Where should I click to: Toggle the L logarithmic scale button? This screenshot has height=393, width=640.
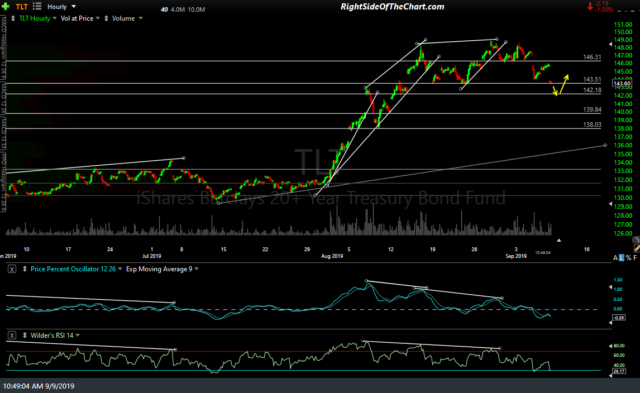(622, 258)
